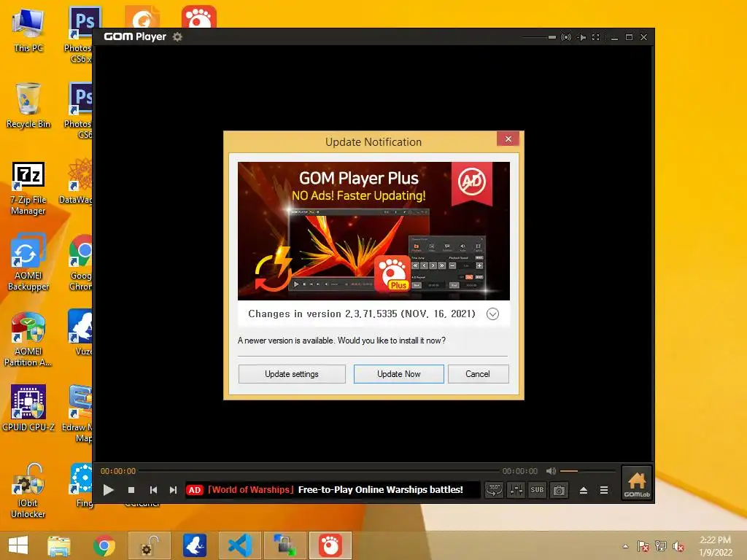
Task: Skip to previous track
Action: pos(153,489)
